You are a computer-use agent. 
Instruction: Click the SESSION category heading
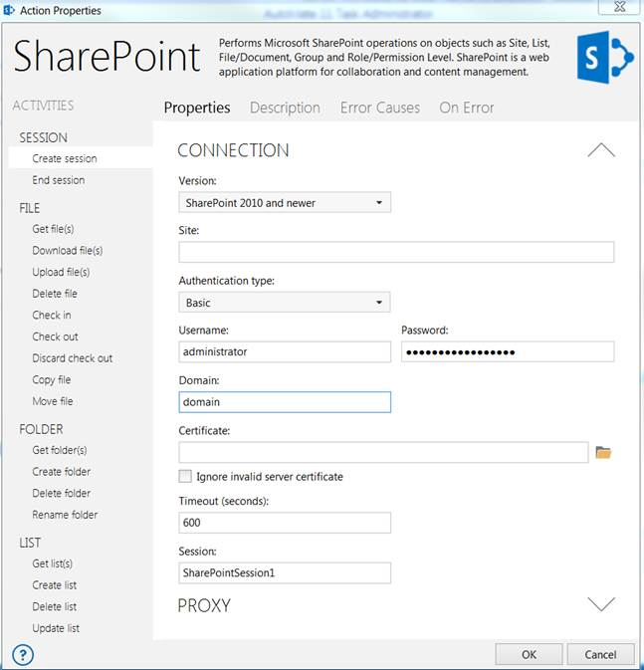coord(43,137)
